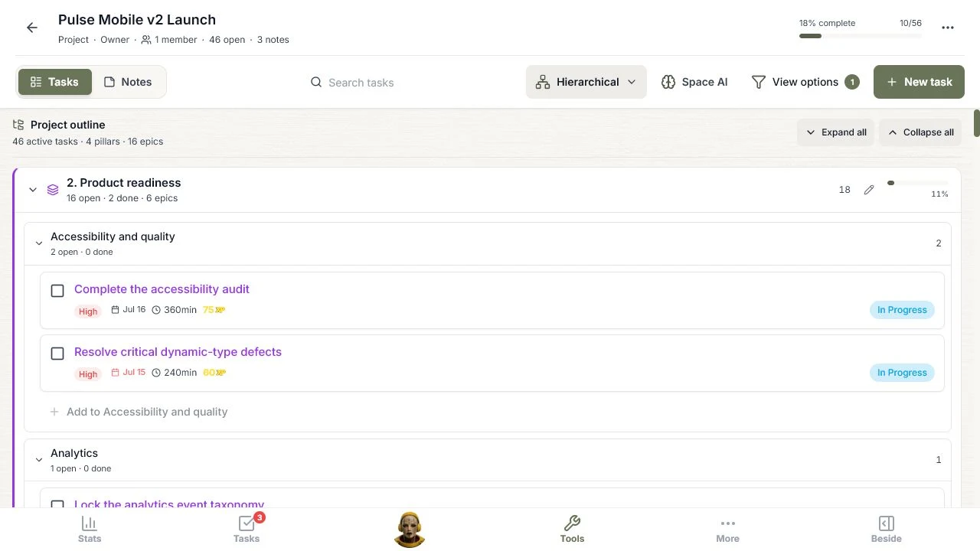Click the members people icon
Screen dimensions: 980x551
pyautogui.click(x=146, y=40)
